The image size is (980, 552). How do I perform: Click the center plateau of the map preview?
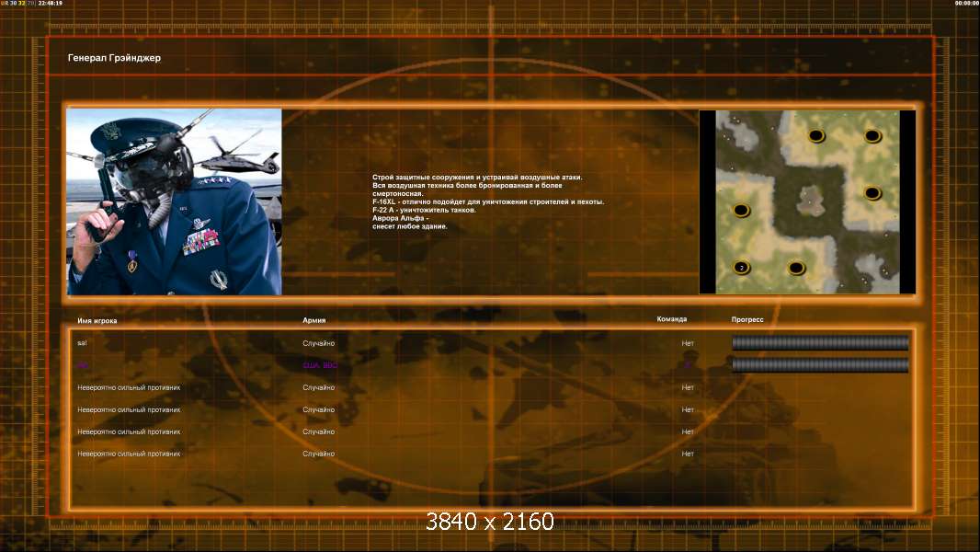pyautogui.click(x=810, y=201)
